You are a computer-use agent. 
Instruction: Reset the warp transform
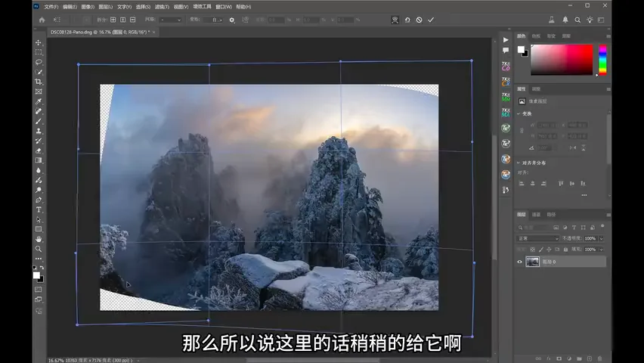pos(407,20)
